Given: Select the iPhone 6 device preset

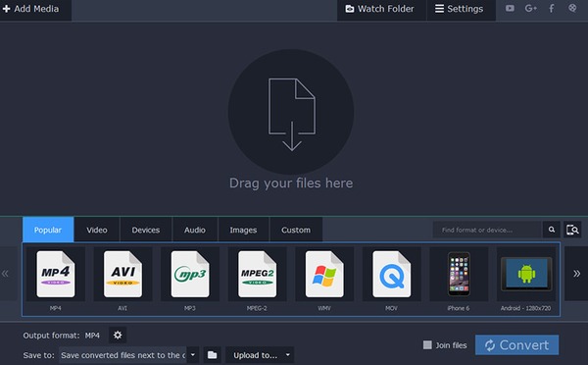Looking at the screenshot, I should pyautogui.click(x=459, y=274).
